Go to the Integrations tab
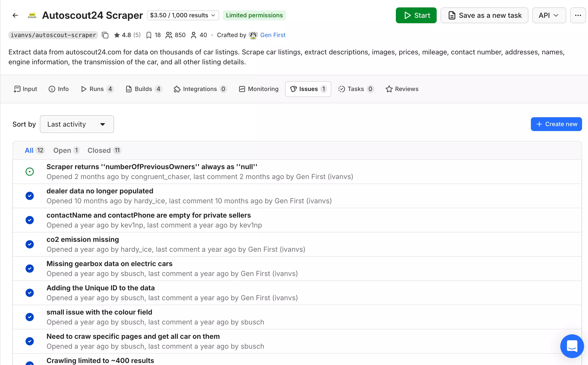 [x=200, y=89]
